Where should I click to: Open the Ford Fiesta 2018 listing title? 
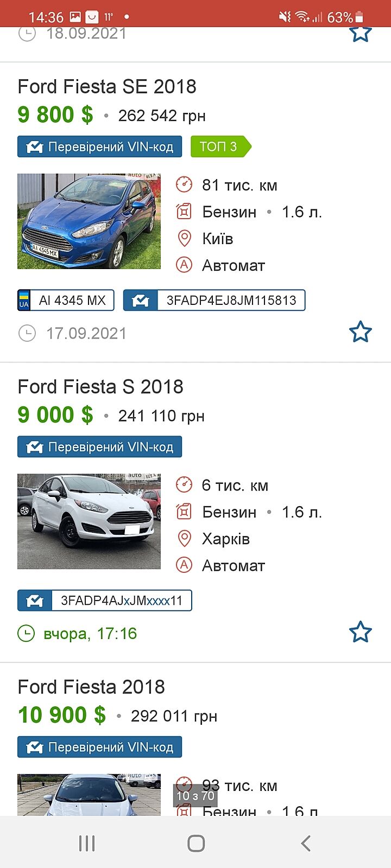point(91,687)
